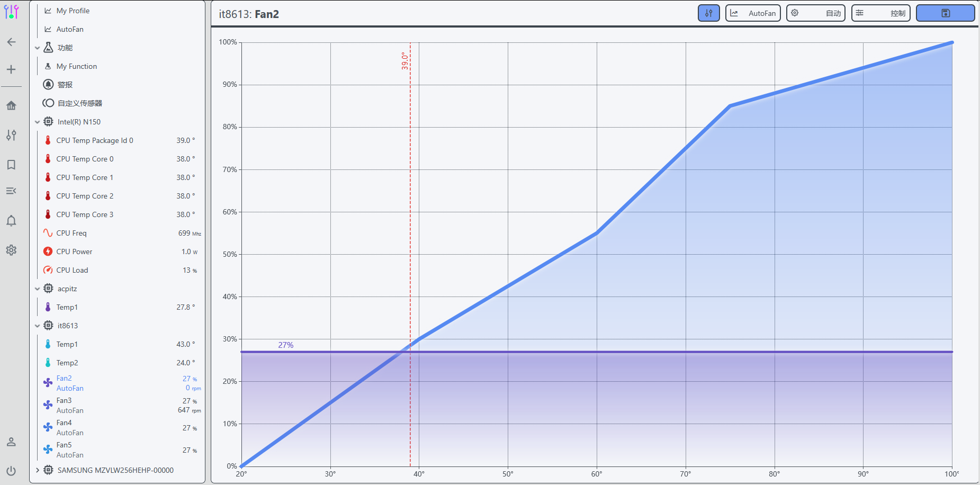Open the settings gear in sidebar
Image resolution: width=980 pixels, height=485 pixels.
[x=11, y=250]
